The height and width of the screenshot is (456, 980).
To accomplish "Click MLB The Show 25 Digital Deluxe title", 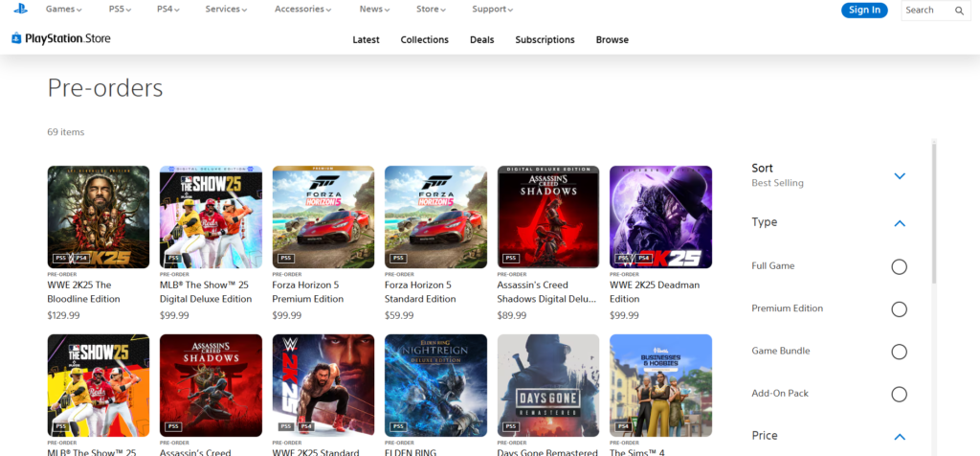I will pyautogui.click(x=206, y=292).
